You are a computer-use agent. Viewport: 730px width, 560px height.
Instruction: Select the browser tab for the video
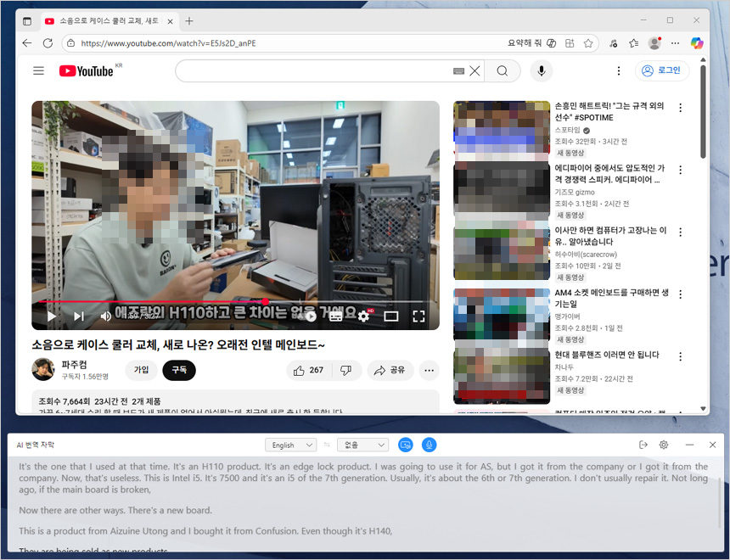point(106,20)
